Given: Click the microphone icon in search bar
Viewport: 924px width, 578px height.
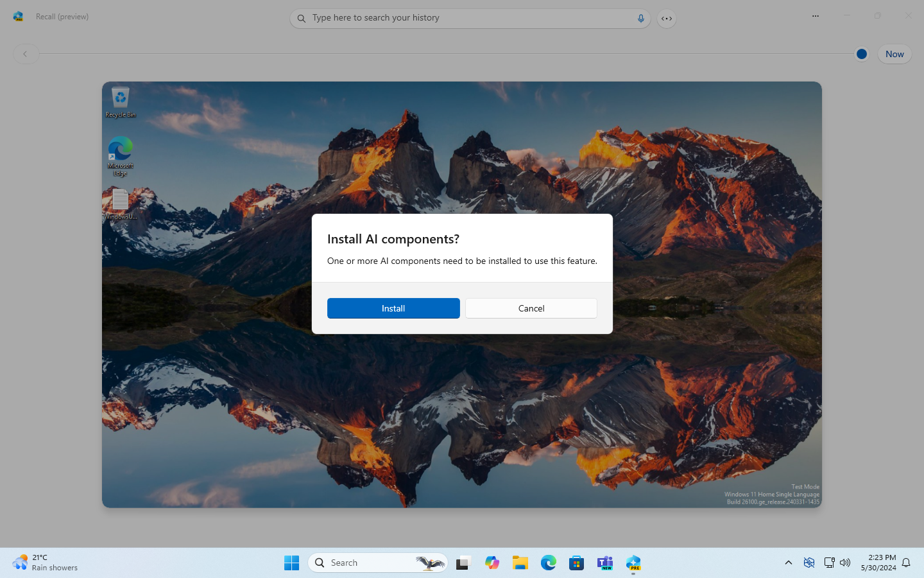Looking at the screenshot, I should pyautogui.click(x=640, y=19).
